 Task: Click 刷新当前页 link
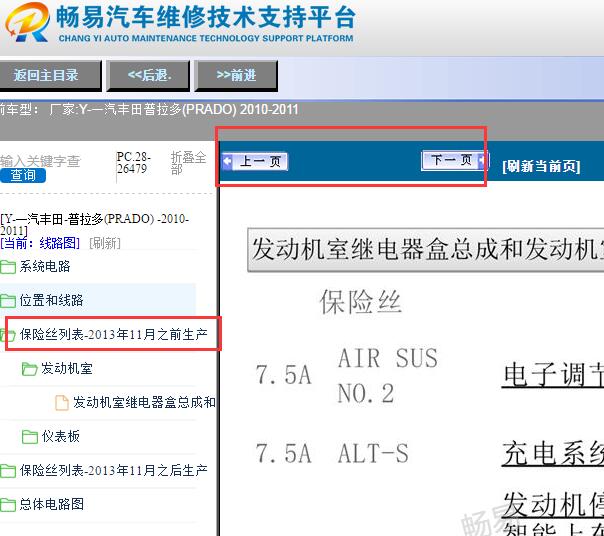tap(541, 166)
